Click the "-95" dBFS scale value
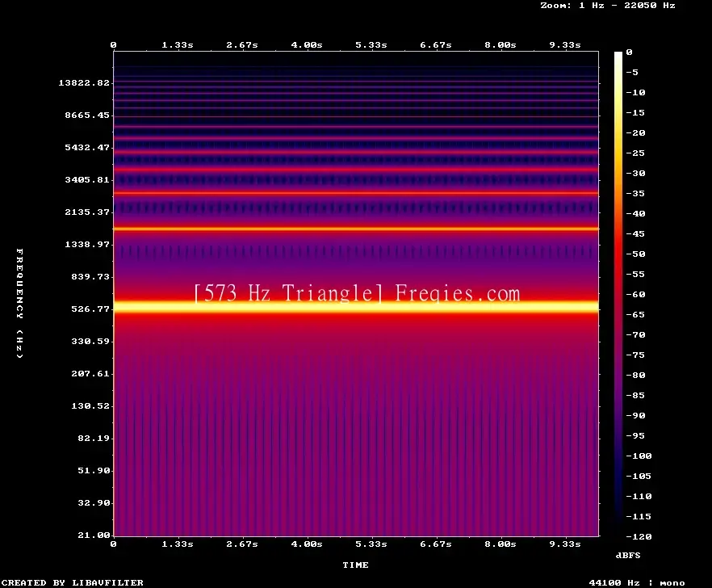The width and height of the screenshot is (712, 588). [x=635, y=436]
